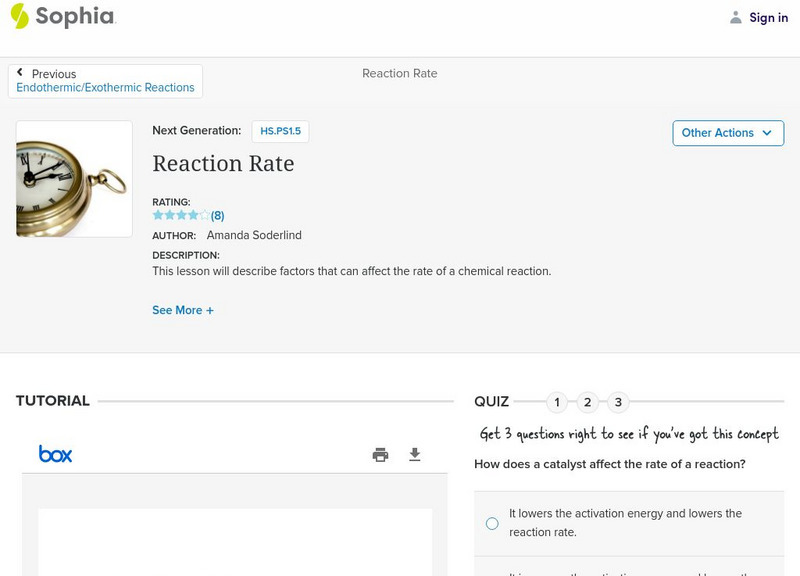Click the star rating icons

[181, 215]
